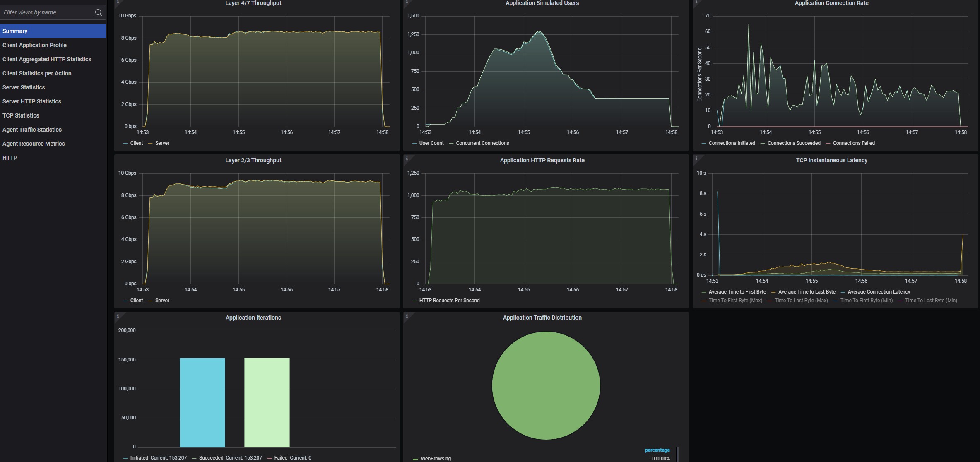Screen dimensions: 980x462
Task: Toggle the User Count legend series
Action: click(431, 143)
